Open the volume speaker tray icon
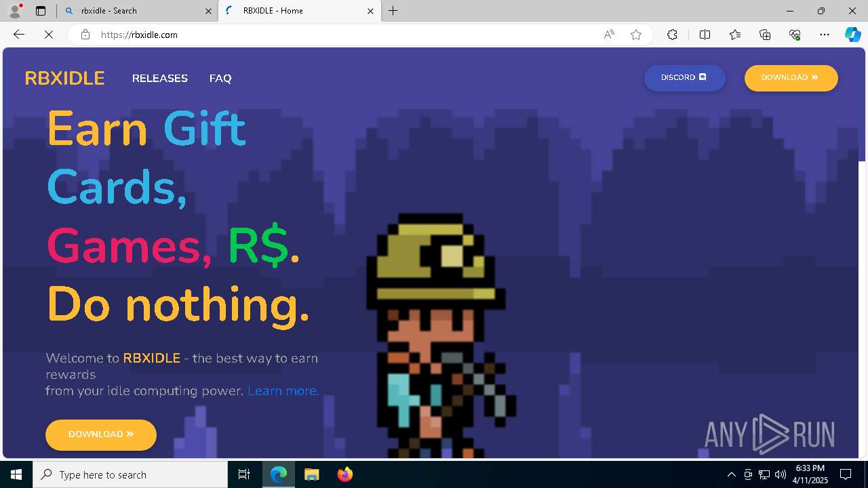868x488 pixels. (x=781, y=474)
